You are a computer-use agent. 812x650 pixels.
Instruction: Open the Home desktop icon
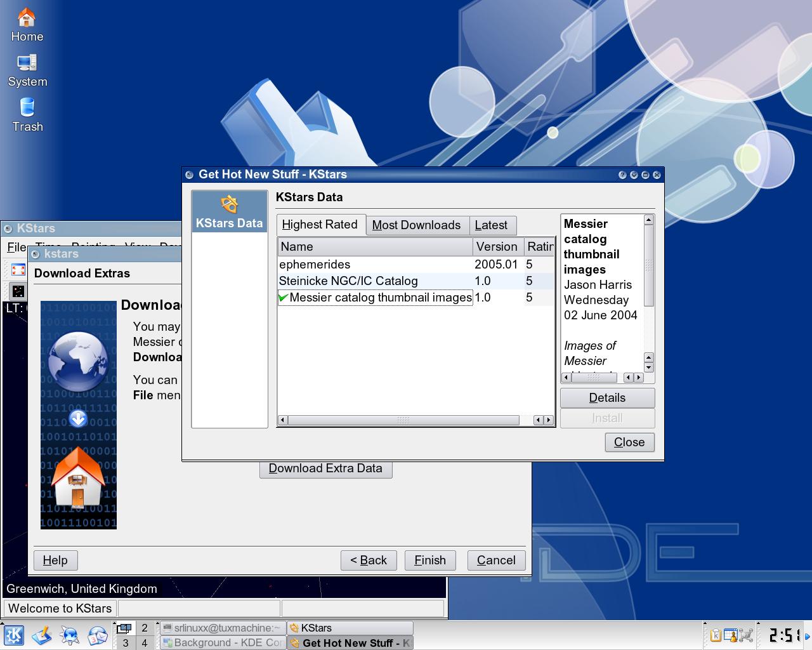27,24
